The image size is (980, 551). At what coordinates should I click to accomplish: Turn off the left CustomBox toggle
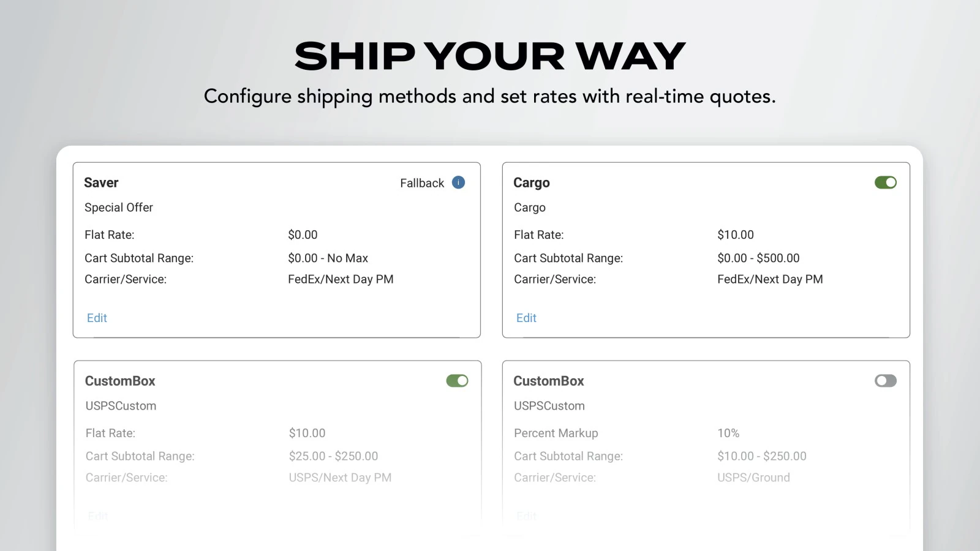pos(457,380)
